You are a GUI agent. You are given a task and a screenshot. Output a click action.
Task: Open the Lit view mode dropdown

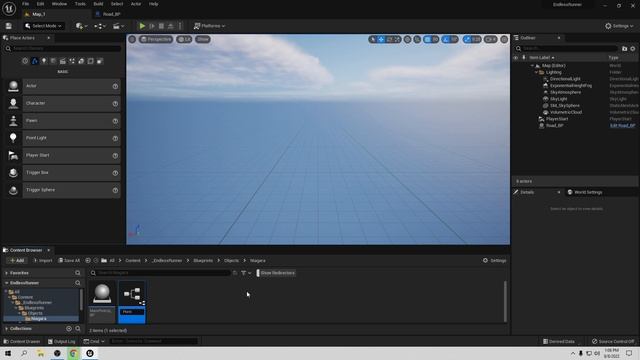click(184, 39)
